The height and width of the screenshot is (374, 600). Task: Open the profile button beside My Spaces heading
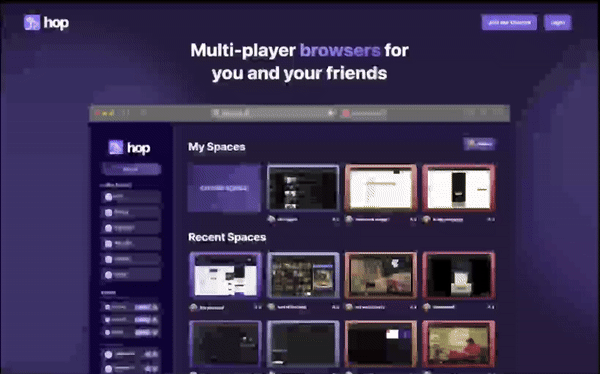pos(480,144)
